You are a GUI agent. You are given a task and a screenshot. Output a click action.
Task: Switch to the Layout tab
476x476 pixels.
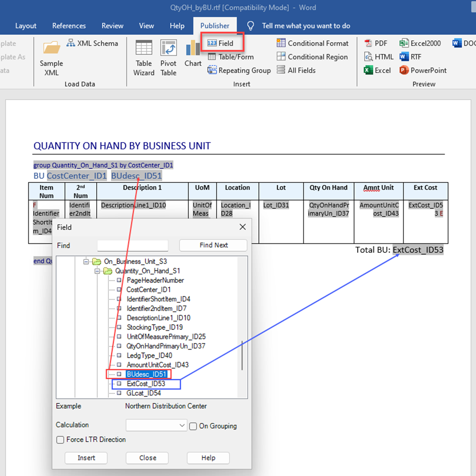coord(26,26)
